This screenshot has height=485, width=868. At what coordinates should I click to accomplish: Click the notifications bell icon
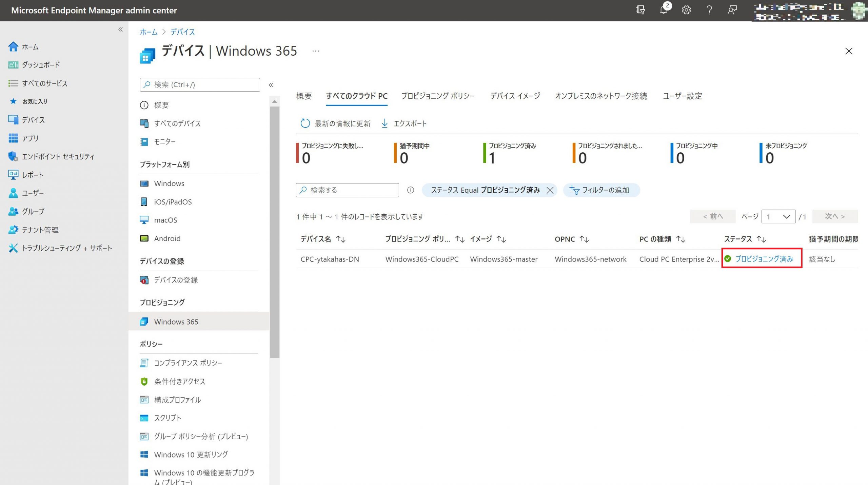click(x=663, y=10)
